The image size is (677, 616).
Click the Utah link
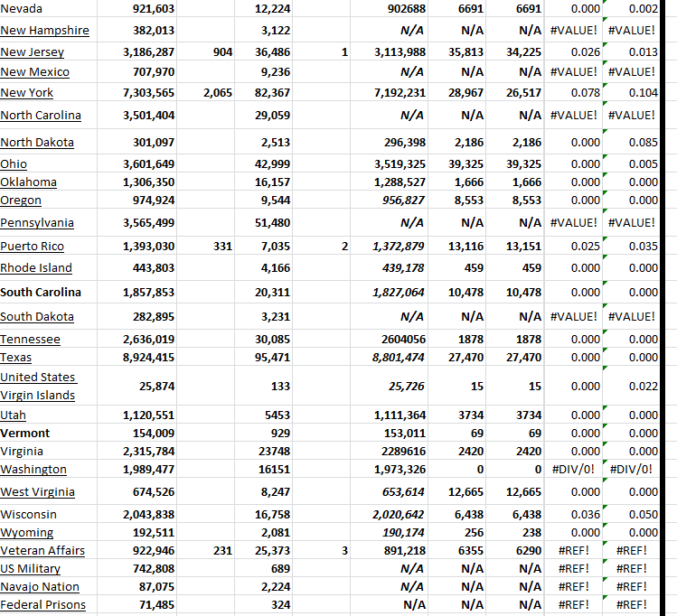[x=13, y=415]
